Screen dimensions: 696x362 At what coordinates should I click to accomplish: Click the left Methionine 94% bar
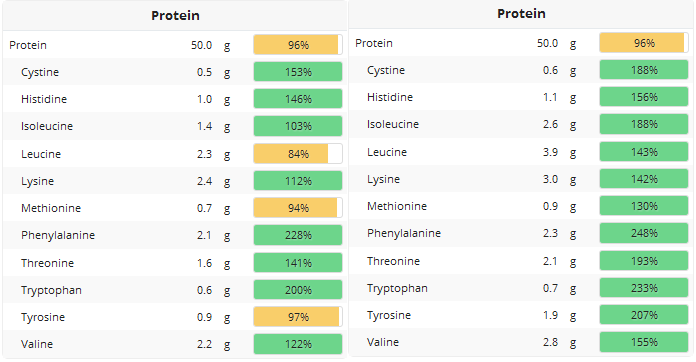(x=298, y=208)
